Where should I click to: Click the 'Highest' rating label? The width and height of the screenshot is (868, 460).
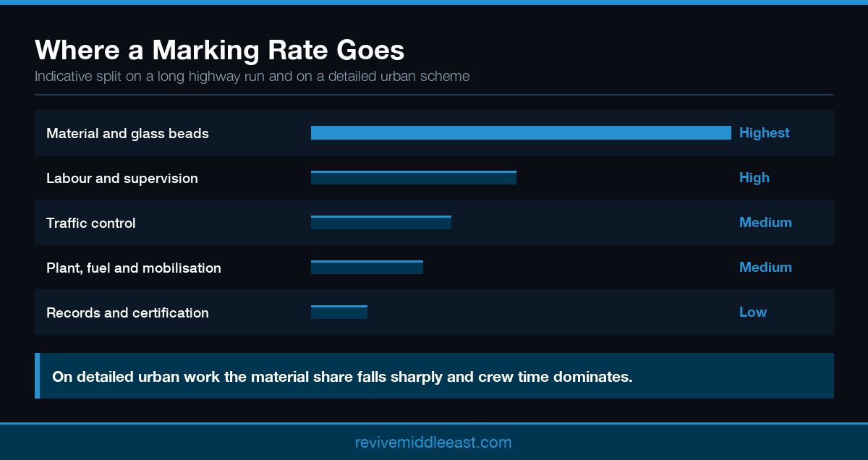764,133
